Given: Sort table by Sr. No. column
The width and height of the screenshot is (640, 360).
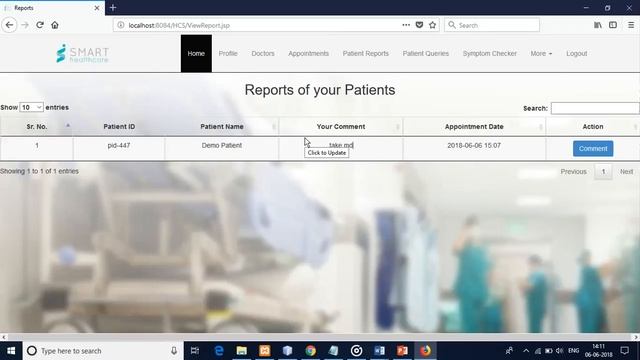Looking at the screenshot, I should click(x=37, y=127).
